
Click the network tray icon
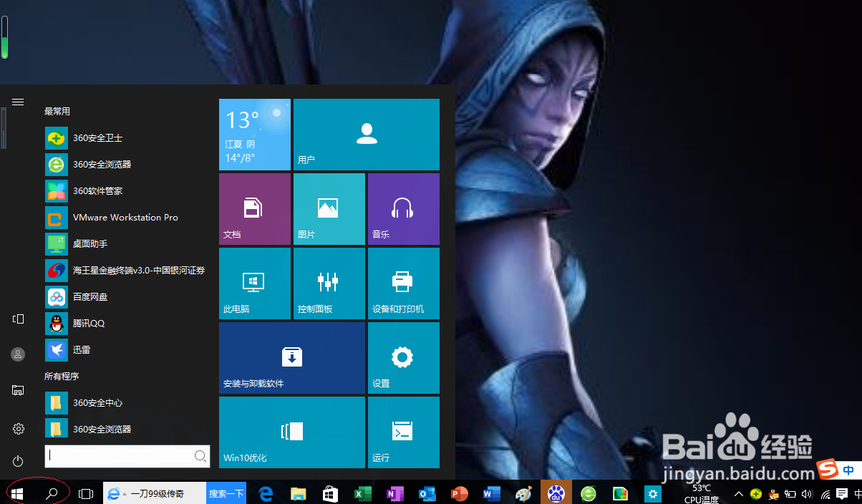pos(825,494)
